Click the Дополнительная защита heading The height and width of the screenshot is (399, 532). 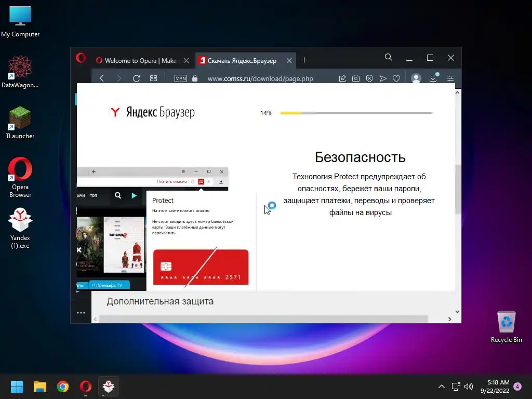pos(160,301)
